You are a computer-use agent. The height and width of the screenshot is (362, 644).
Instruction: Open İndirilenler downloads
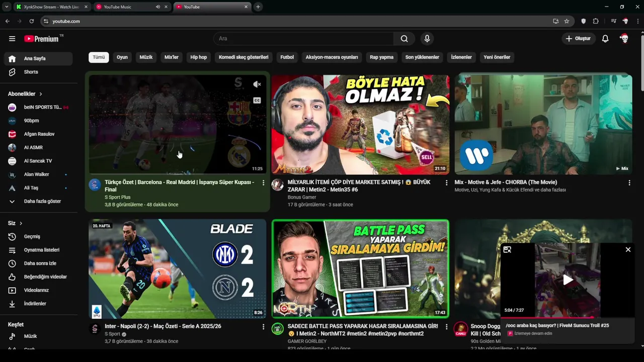(38, 304)
